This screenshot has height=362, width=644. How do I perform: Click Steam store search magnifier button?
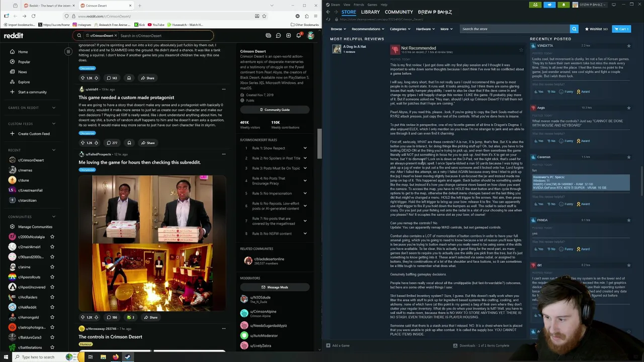tap(574, 29)
